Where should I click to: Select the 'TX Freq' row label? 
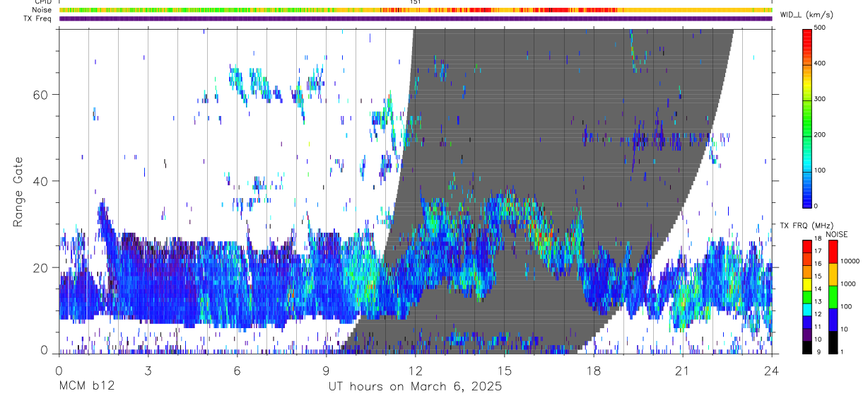point(38,18)
